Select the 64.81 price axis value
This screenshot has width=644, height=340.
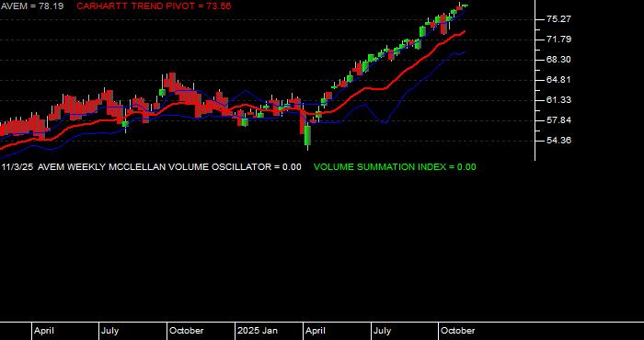[559, 80]
